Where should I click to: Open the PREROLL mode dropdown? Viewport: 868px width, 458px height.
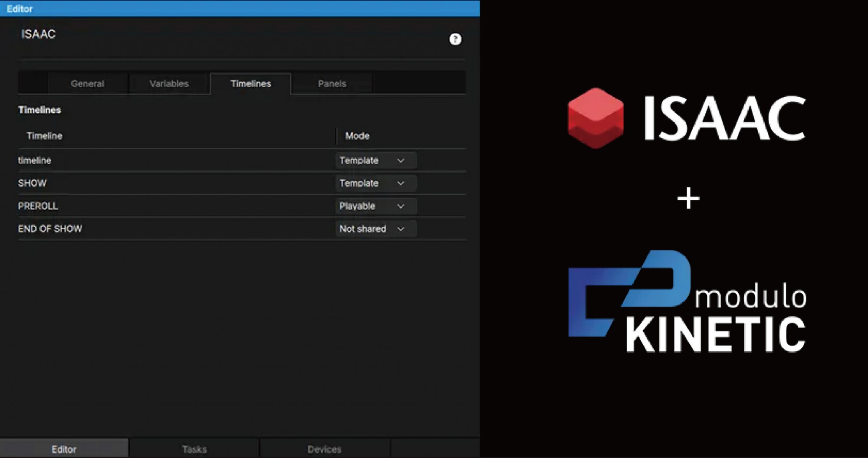(x=376, y=206)
